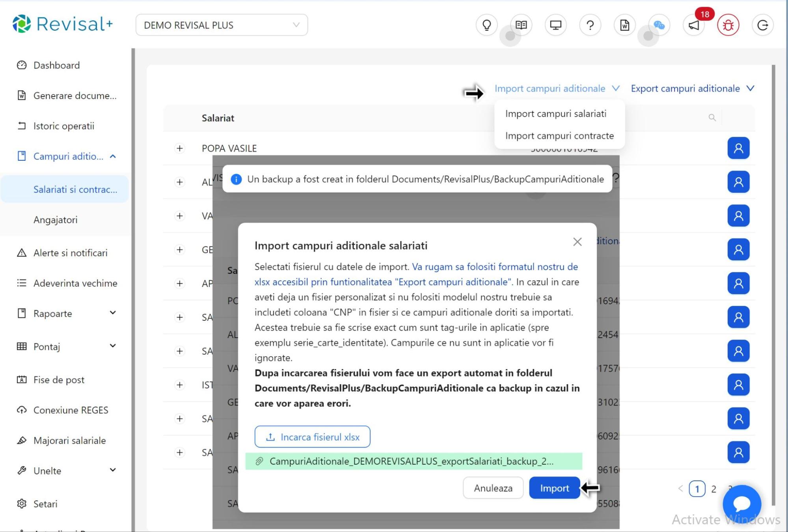
Task: Open the book manual icon
Action: pyautogui.click(x=521, y=25)
